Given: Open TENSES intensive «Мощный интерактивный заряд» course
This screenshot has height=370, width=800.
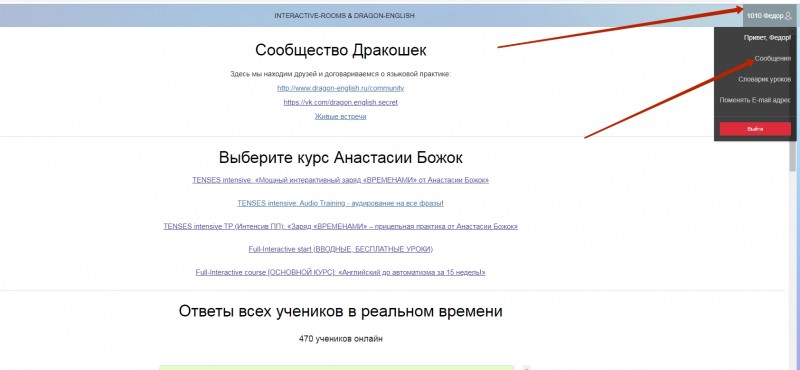Looking at the screenshot, I should pyautogui.click(x=340, y=180).
